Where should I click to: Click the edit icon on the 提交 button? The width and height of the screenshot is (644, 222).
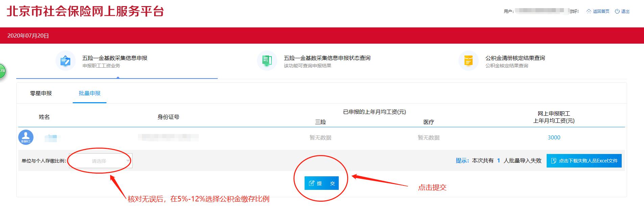pyautogui.click(x=312, y=183)
